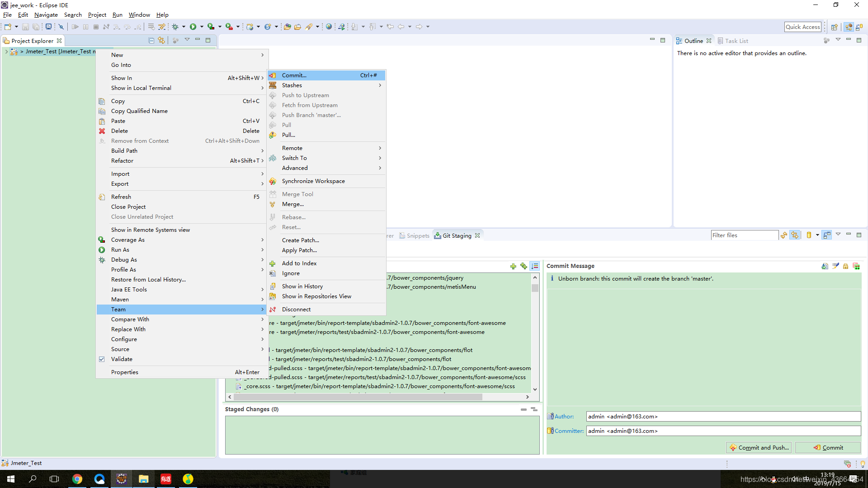The image size is (868, 488).
Task: Select the _core.scss unstaged file row
Action: (375, 386)
